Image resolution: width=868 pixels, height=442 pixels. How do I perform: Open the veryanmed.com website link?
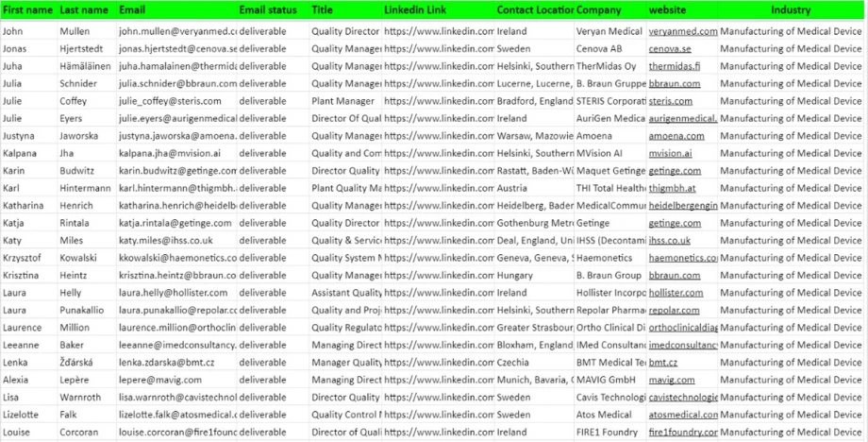click(682, 31)
